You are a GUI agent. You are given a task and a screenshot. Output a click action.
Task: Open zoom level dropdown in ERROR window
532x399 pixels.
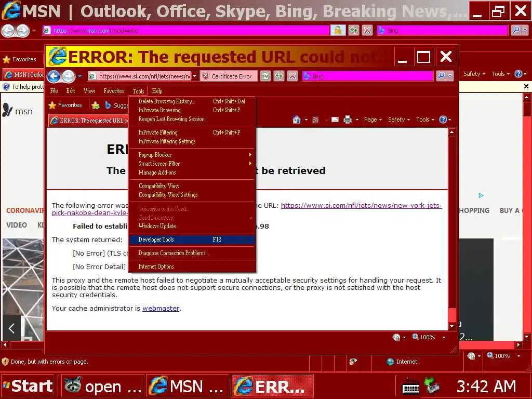(444, 337)
